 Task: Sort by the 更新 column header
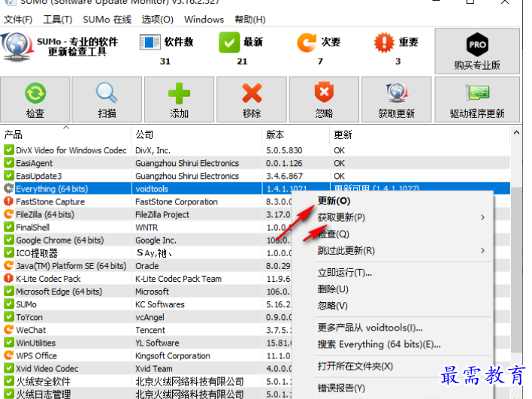point(420,135)
